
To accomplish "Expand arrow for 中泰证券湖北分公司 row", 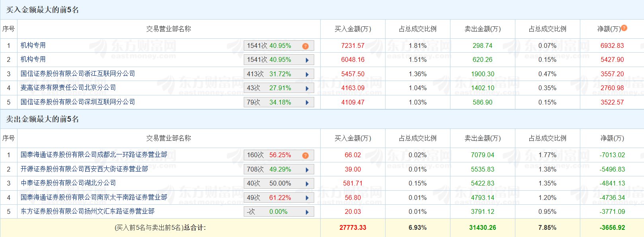I will point(307,184).
